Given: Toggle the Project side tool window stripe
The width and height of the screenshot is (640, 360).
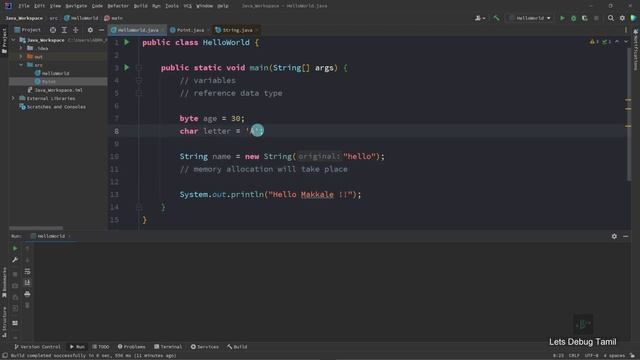Looking at the screenshot, I should (4, 41).
